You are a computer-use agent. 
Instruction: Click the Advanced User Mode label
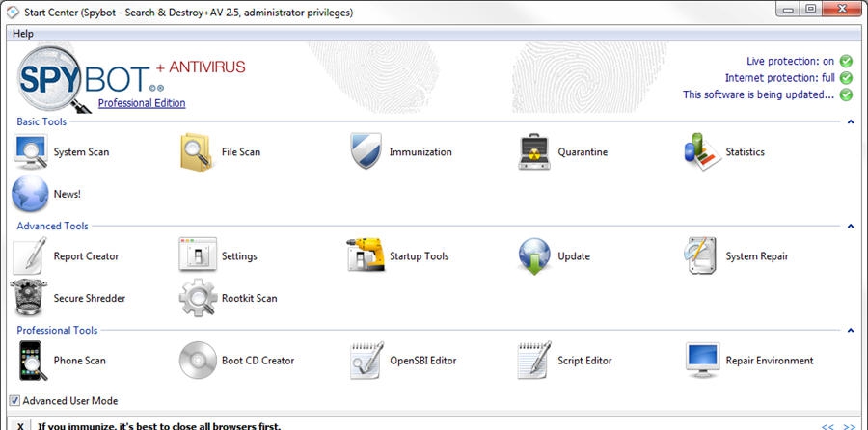[70, 401]
